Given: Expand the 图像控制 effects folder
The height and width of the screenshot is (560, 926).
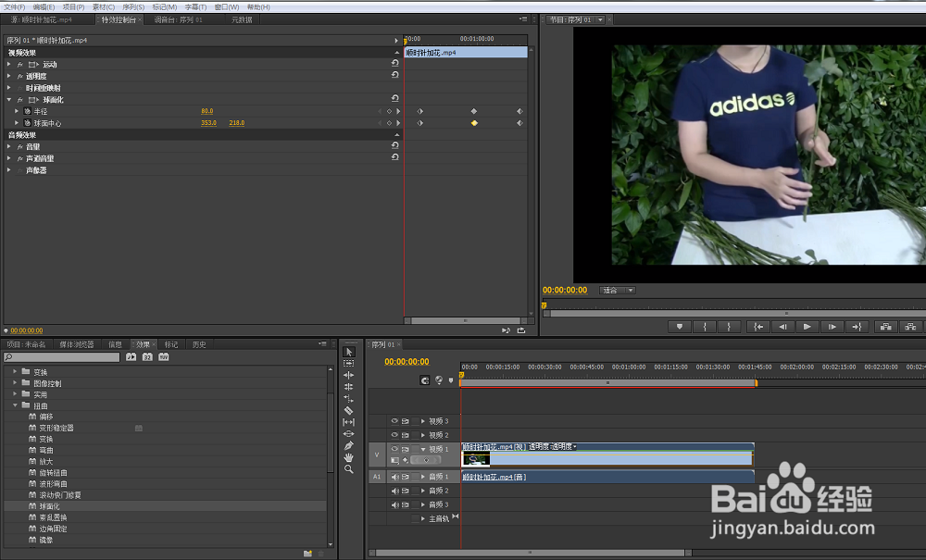Looking at the screenshot, I should click(x=15, y=383).
